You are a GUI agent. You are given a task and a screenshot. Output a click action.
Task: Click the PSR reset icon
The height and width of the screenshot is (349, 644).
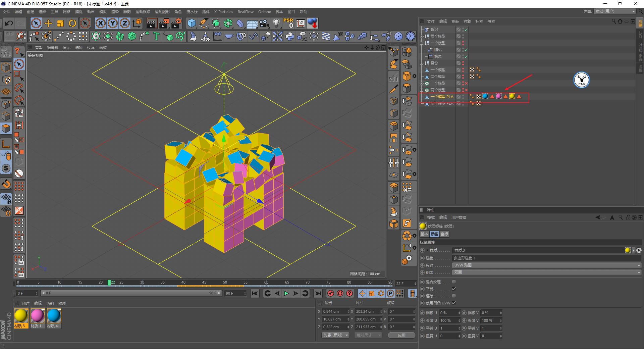(x=288, y=23)
